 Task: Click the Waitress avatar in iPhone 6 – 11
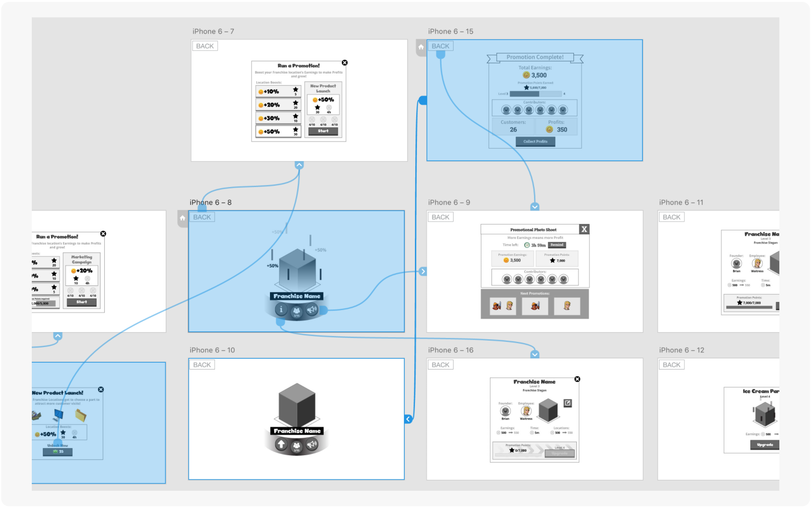tap(757, 263)
